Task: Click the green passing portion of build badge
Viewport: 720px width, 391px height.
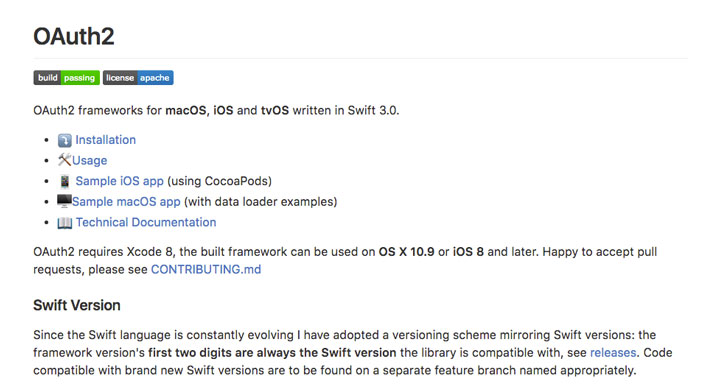Action: 80,78
